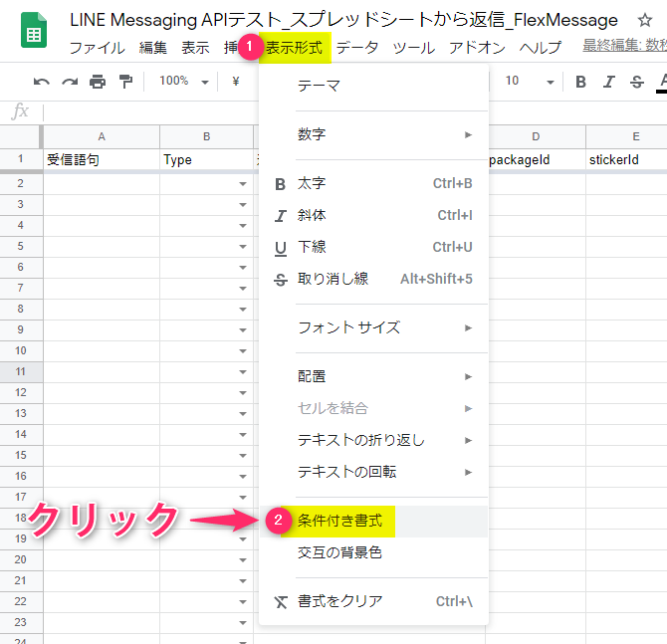Select row 11 header
Screen dimensions: 667x644
(21, 371)
